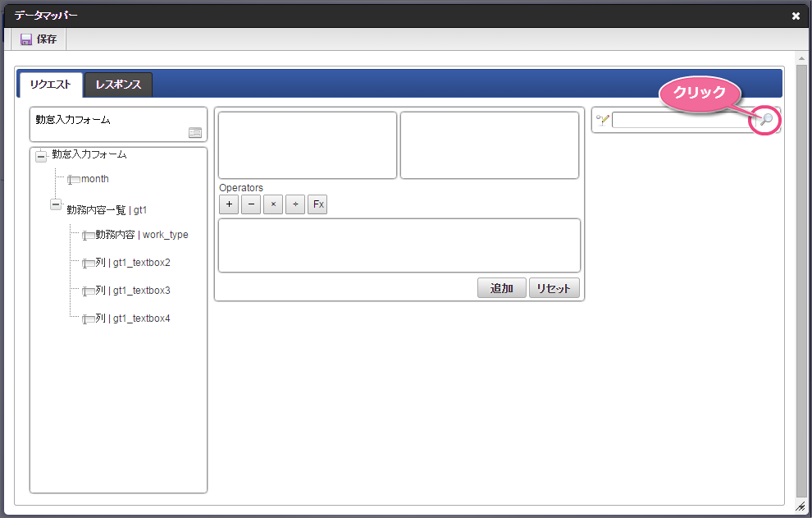This screenshot has height=518, width=812.
Task: Click the 勤怠入力フォーム header title text
Action: [73, 120]
